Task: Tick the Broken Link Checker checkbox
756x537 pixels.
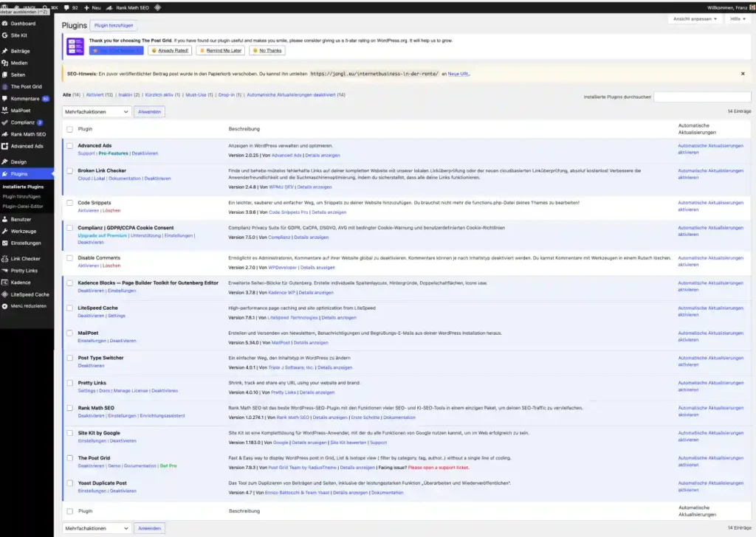Action: 70,170
